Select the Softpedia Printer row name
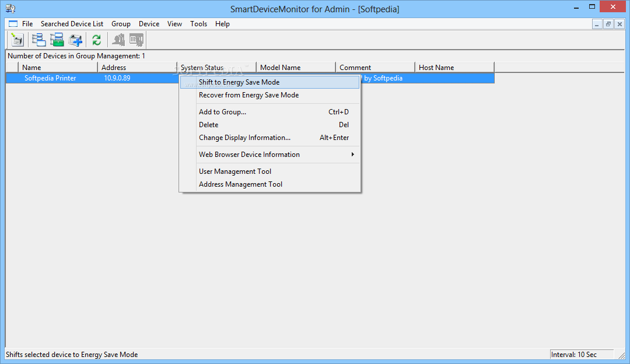 [50, 78]
